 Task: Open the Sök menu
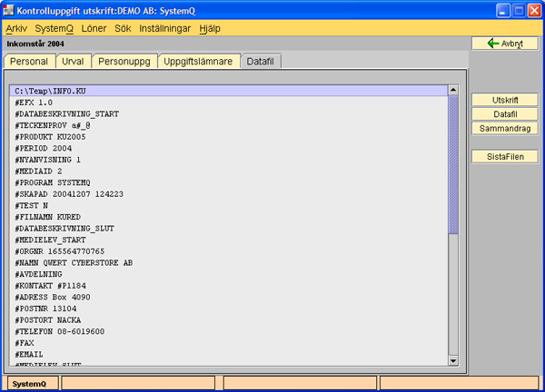coord(123,28)
